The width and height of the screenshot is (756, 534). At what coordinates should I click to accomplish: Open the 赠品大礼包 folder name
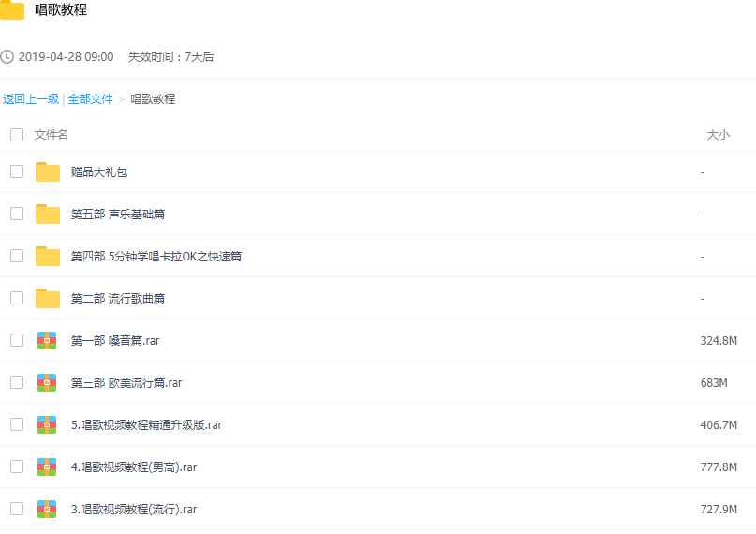click(99, 172)
